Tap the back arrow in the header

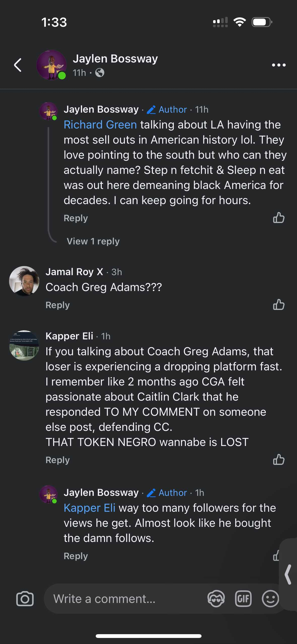pyautogui.click(x=18, y=65)
